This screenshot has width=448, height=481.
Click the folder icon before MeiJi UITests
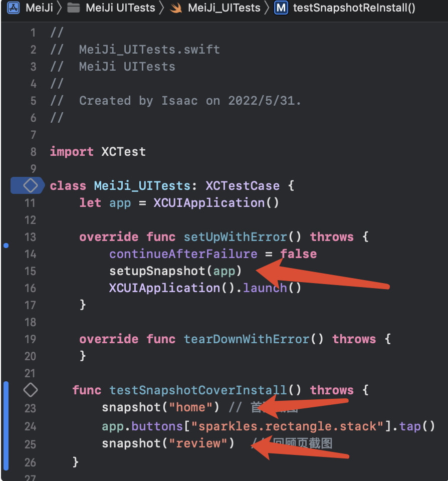click(x=74, y=8)
